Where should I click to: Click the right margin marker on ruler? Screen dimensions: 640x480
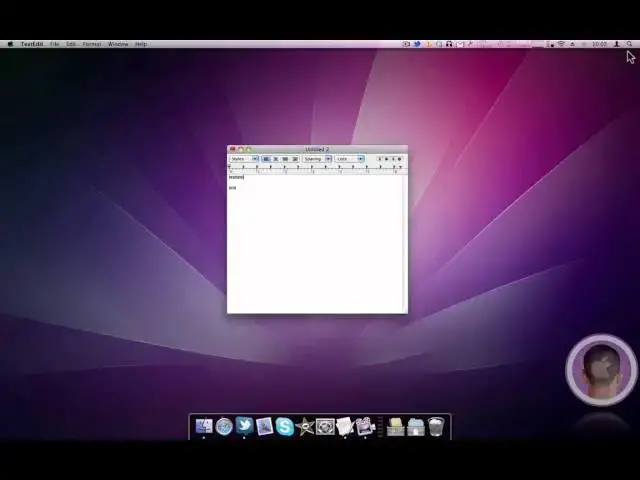click(x=400, y=167)
